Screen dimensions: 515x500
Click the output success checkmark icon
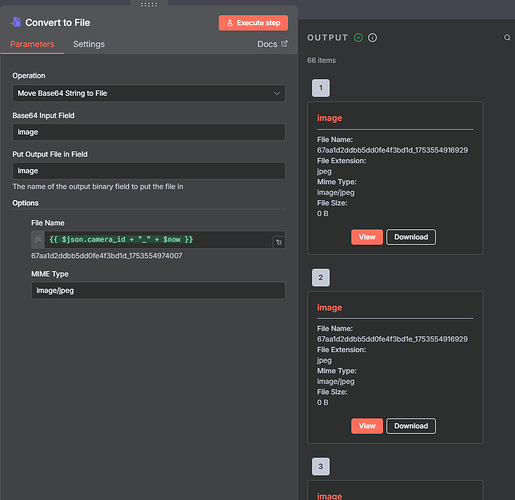point(358,38)
